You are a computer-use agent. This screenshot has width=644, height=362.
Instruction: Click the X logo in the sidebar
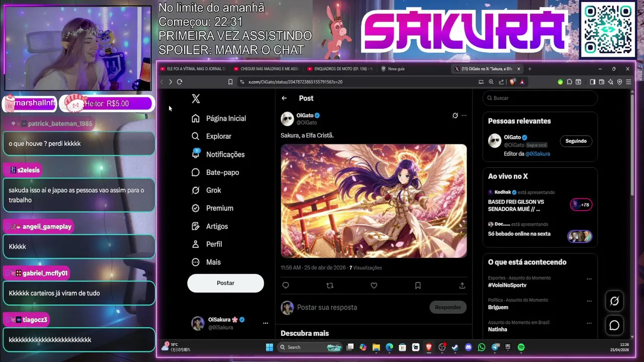(x=196, y=99)
